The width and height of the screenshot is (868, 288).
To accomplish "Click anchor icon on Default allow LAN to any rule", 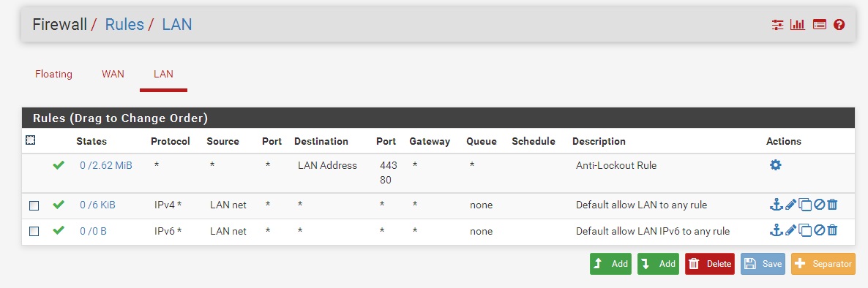I will point(776,205).
